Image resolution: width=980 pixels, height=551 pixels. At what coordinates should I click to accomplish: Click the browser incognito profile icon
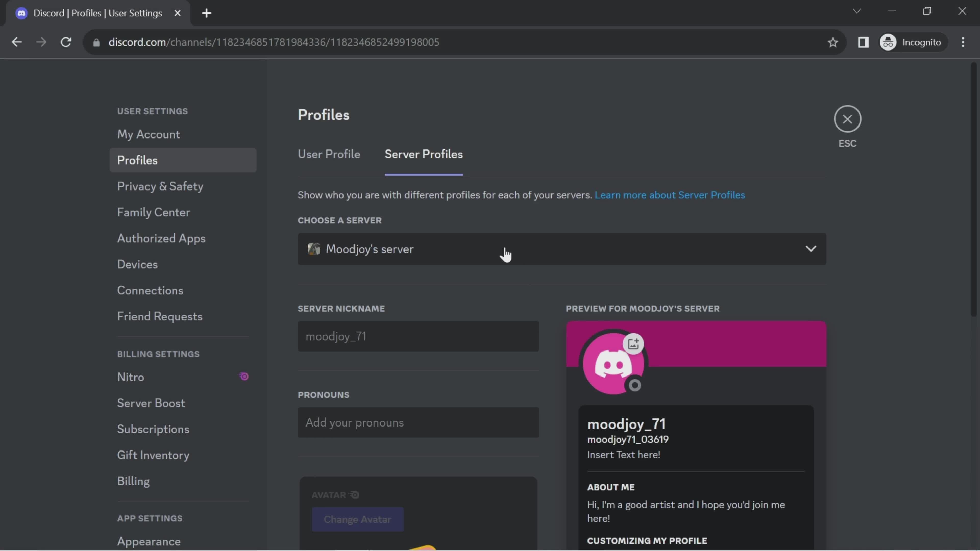[888, 42]
